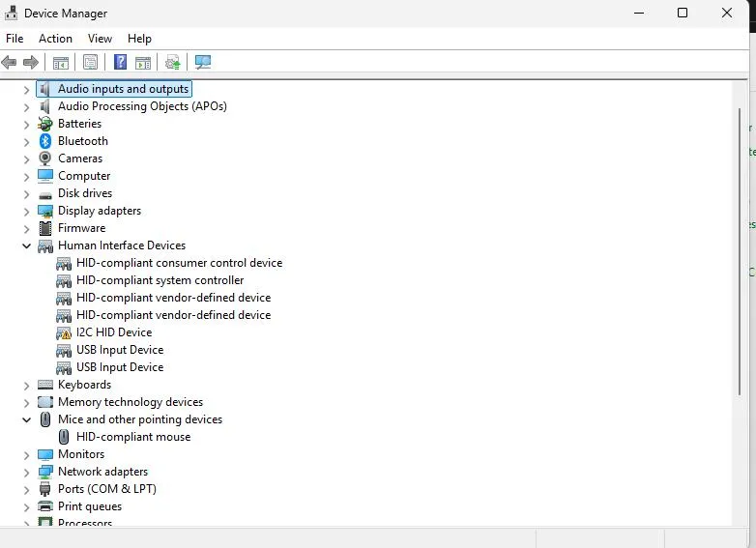Open the Action menu
The height and width of the screenshot is (548, 756).
(55, 39)
